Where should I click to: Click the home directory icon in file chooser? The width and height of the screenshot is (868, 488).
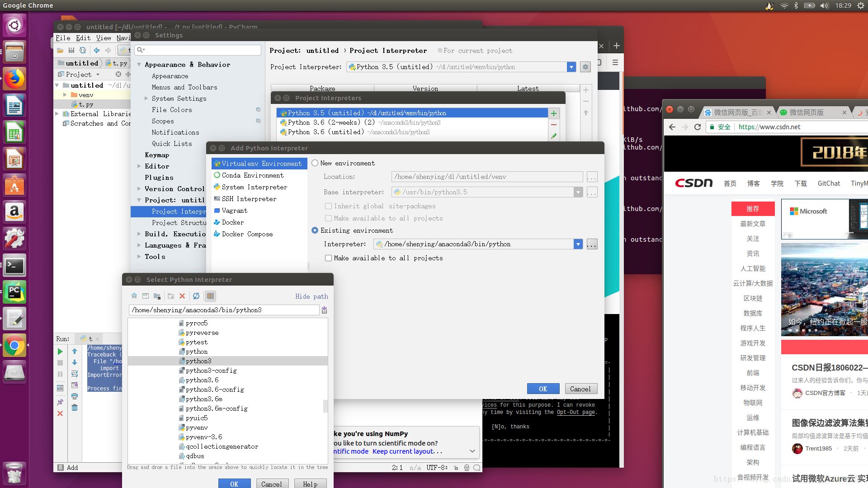134,296
